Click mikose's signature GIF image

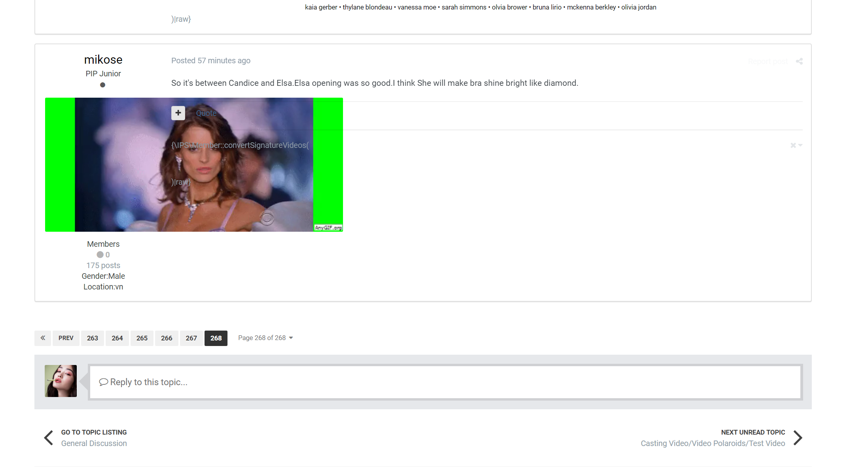pyautogui.click(x=119, y=178)
